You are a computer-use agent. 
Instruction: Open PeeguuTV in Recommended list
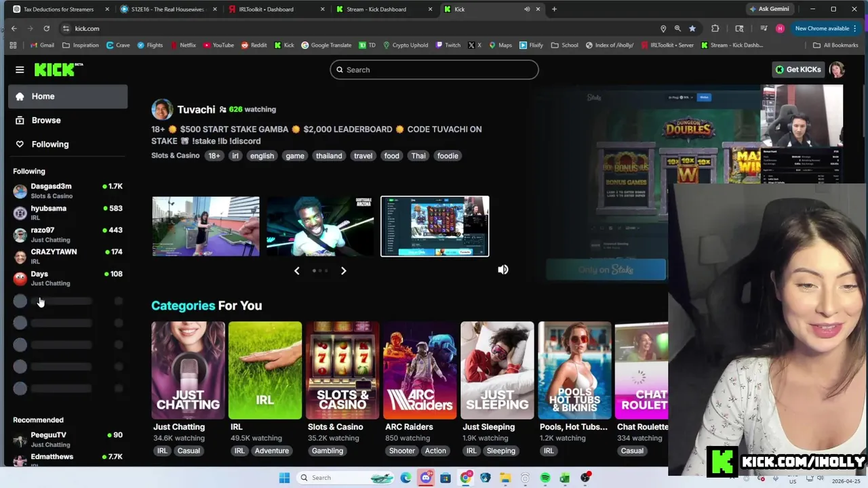tap(68, 439)
